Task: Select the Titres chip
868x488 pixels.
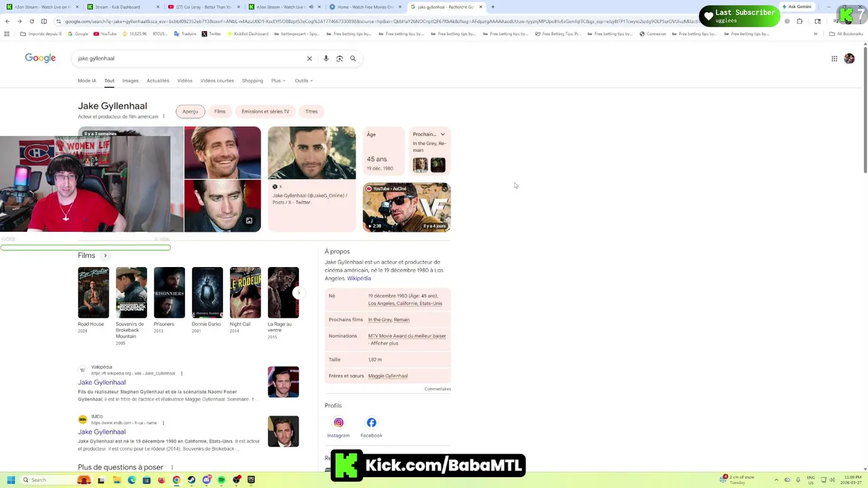Action: (x=311, y=111)
